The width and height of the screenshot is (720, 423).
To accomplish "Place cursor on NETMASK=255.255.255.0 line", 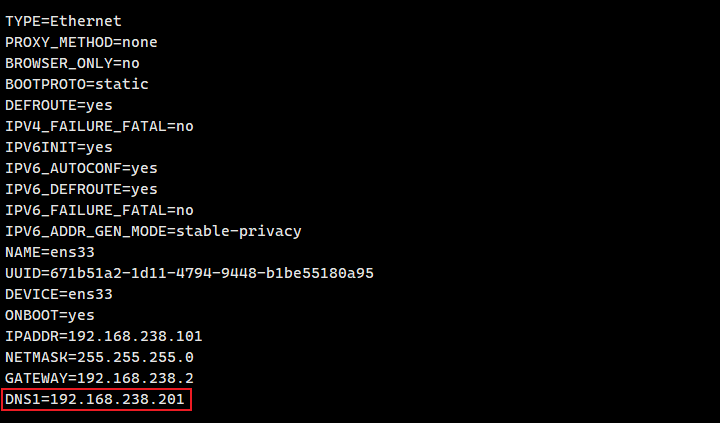I will [99, 357].
